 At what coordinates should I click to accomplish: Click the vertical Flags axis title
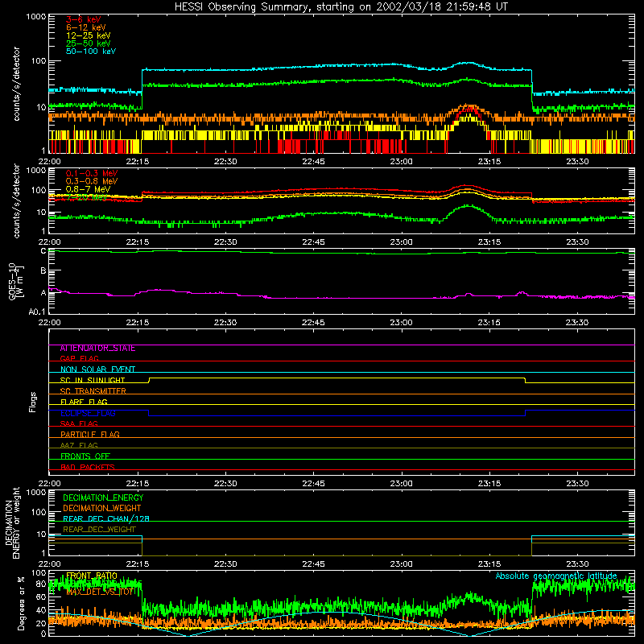pos(33,402)
